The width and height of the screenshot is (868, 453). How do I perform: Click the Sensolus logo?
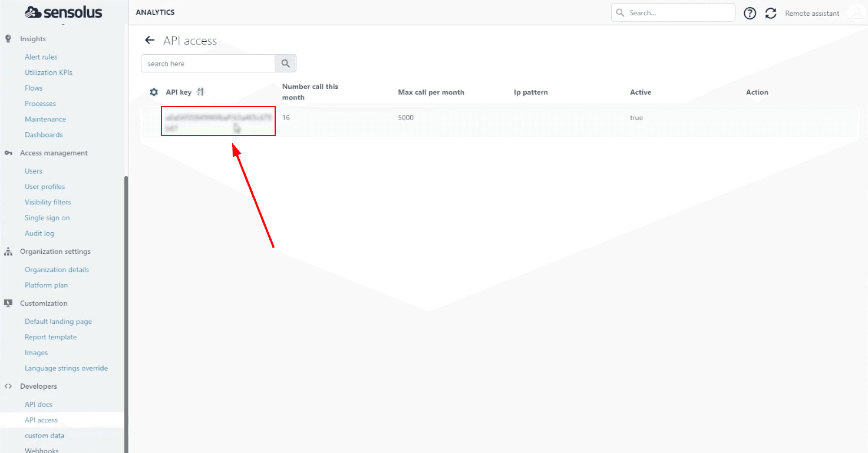point(64,12)
